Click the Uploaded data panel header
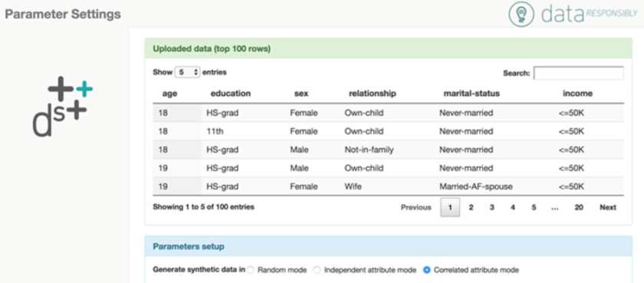Image resolution: width=644 pixels, height=283 pixels. (x=388, y=49)
